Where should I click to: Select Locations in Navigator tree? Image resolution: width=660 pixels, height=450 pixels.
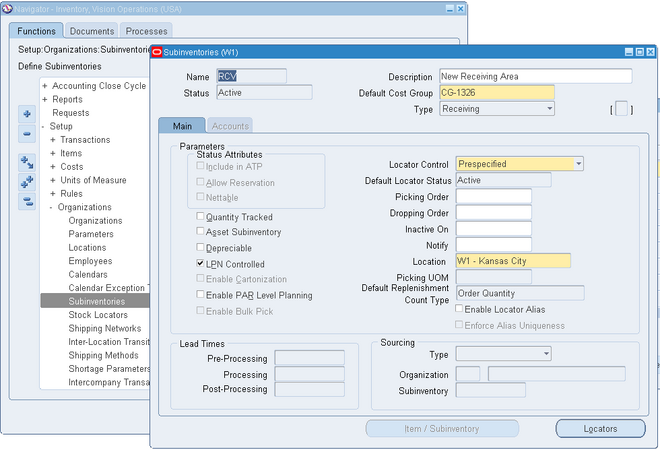click(x=87, y=248)
